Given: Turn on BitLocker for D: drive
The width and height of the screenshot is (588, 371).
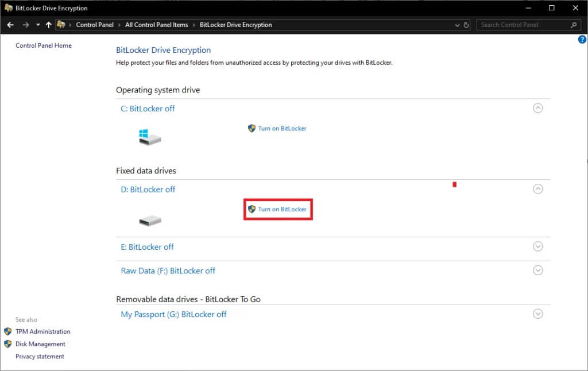Looking at the screenshot, I should 282,209.
